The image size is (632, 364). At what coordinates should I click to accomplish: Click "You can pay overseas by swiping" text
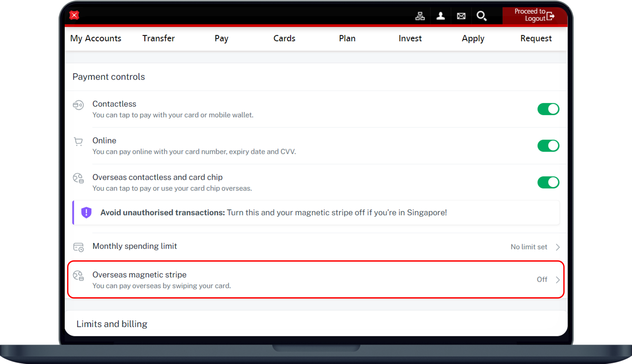pyautogui.click(x=162, y=286)
